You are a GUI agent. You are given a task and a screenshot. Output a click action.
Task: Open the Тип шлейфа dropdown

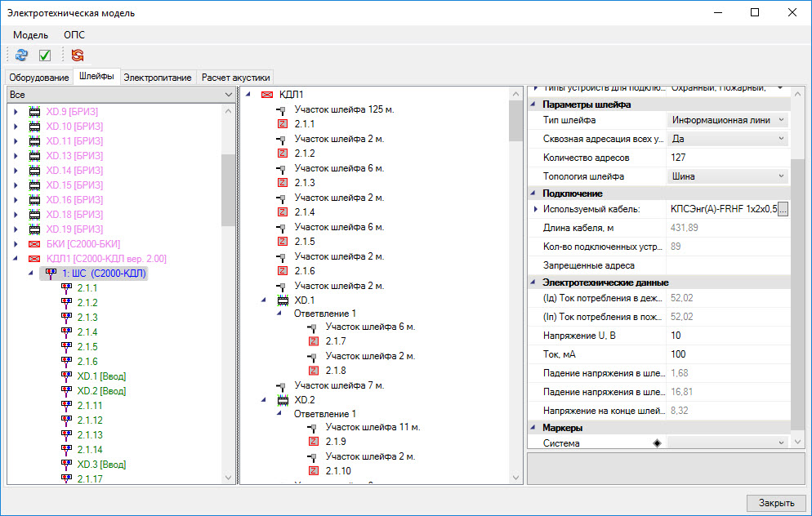click(781, 120)
